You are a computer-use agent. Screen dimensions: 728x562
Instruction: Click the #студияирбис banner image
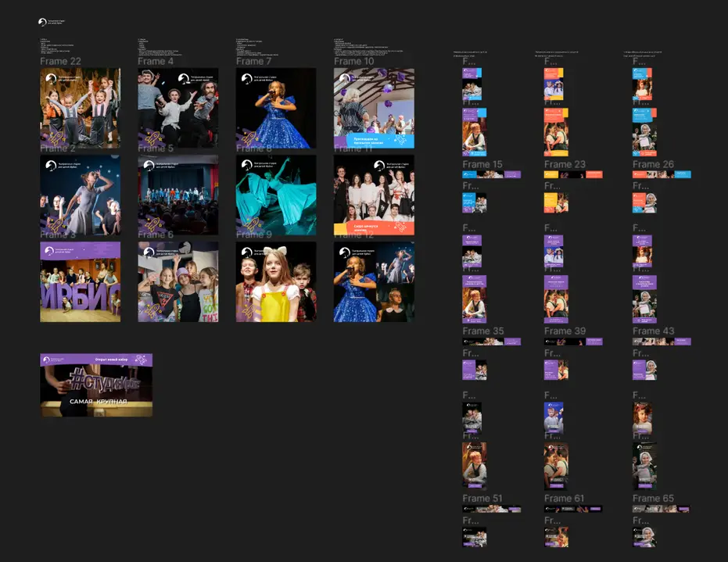(x=96, y=385)
